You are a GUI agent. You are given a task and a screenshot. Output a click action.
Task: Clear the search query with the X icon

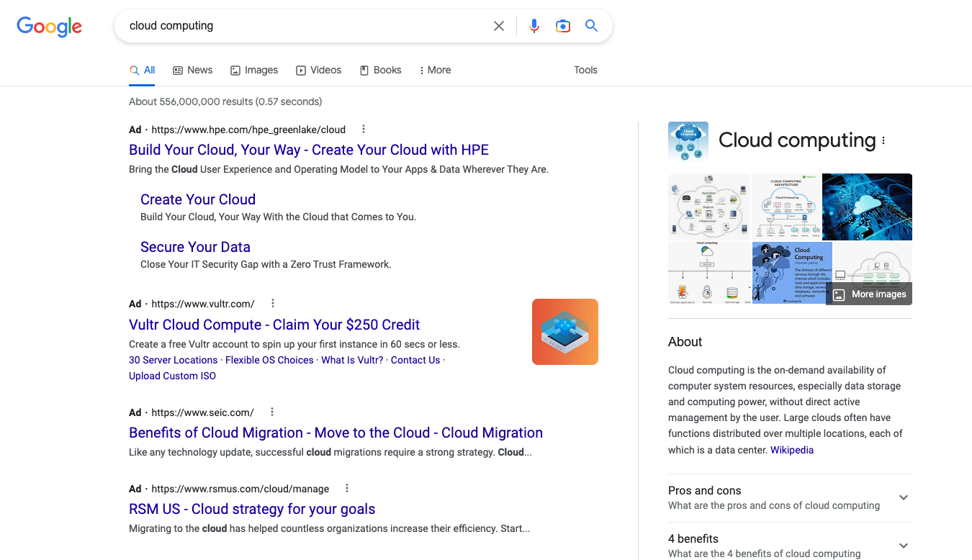click(x=499, y=25)
